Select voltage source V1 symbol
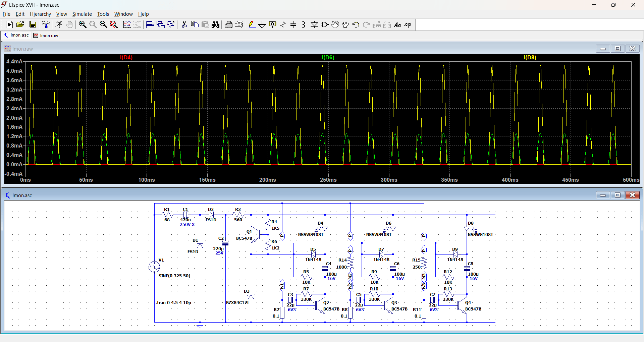The image size is (644, 342). (x=154, y=267)
